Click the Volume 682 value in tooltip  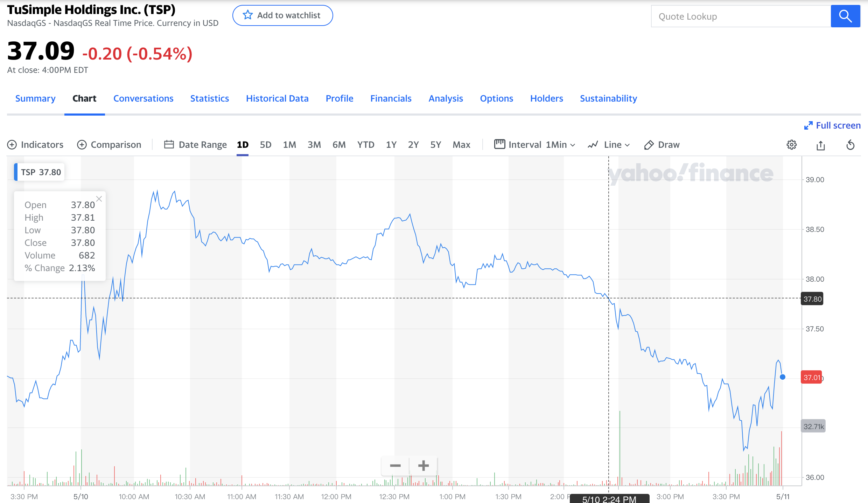87,255
